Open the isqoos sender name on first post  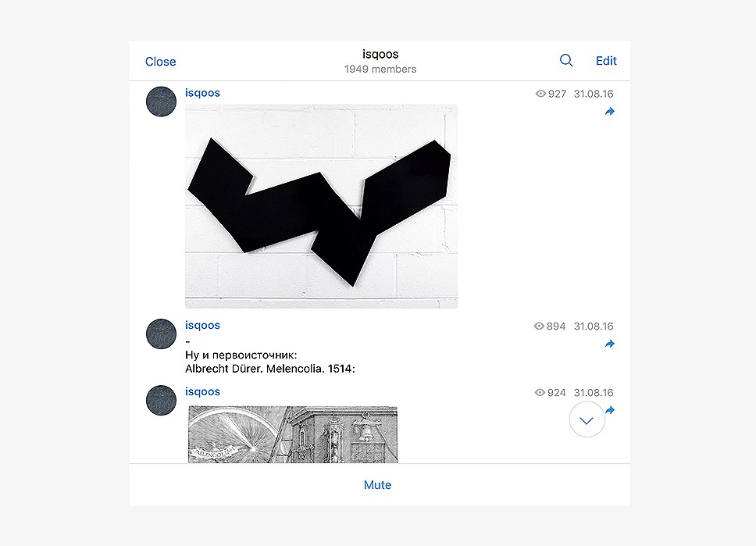pyautogui.click(x=202, y=93)
